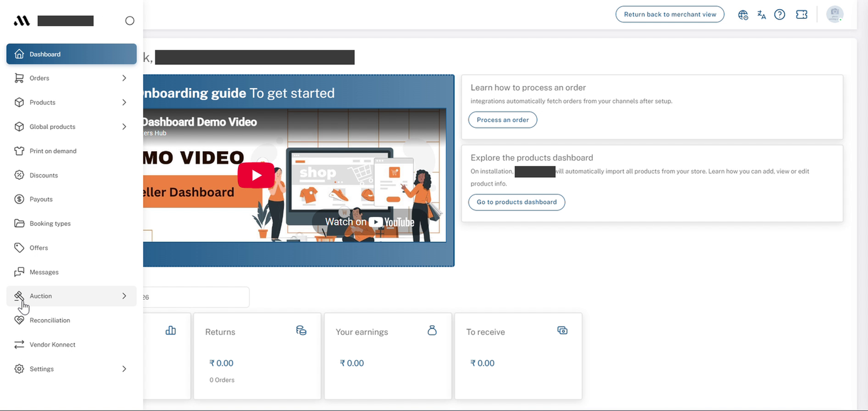This screenshot has height=411, width=868.
Task: Open the Dashboard home icon
Action: coord(19,54)
